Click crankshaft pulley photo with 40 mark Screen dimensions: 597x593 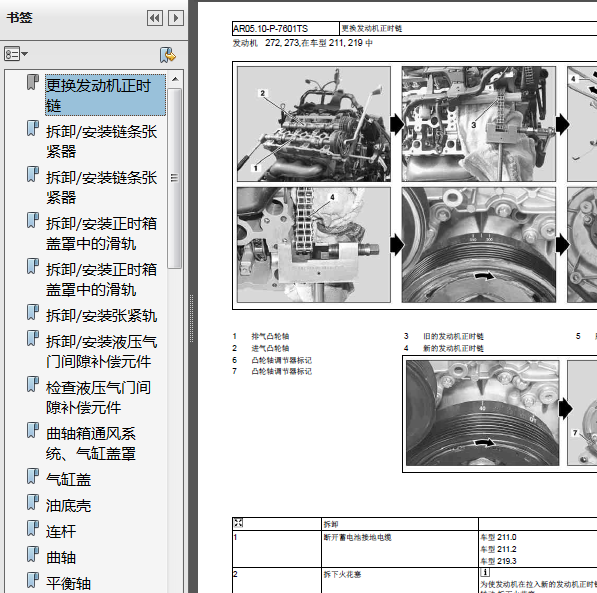point(482,413)
